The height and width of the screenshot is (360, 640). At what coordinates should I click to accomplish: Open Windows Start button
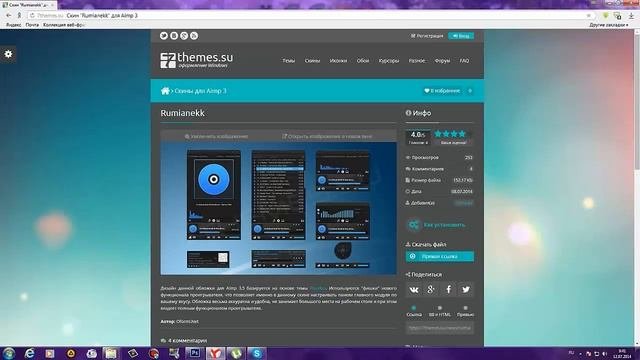click(x=9, y=353)
